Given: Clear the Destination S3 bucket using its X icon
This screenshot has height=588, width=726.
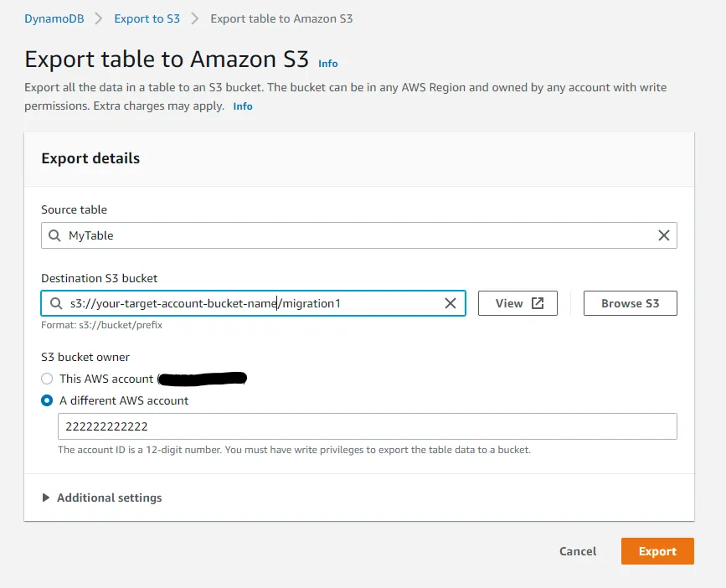Looking at the screenshot, I should coord(451,303).
